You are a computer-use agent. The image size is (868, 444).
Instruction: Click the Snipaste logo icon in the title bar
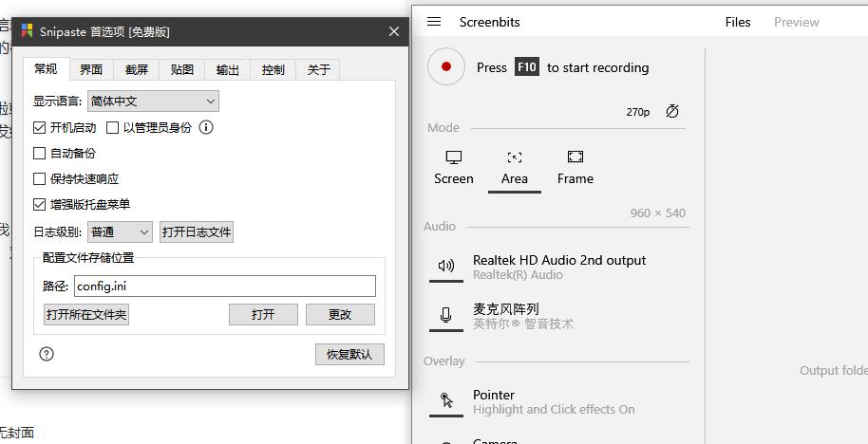coord(27,31)
